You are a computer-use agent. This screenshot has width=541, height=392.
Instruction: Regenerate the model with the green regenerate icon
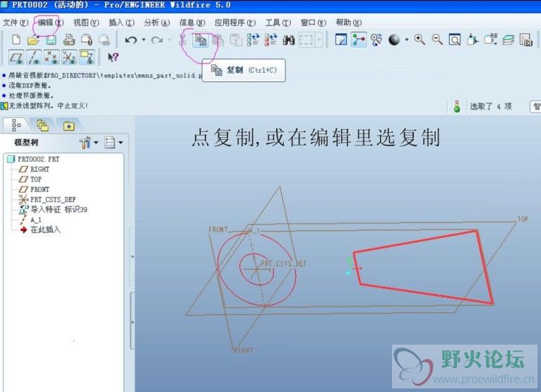click(254, 40)
